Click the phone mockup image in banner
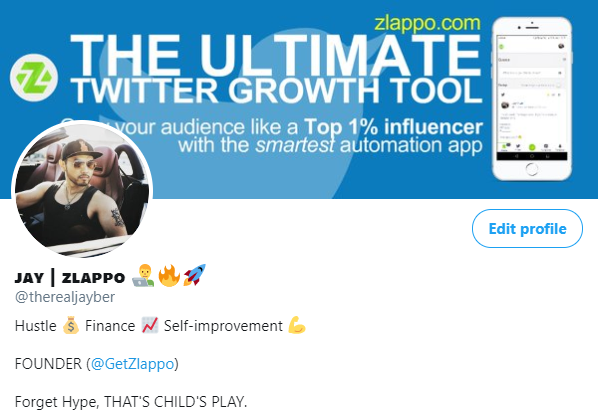 (532, 99)
